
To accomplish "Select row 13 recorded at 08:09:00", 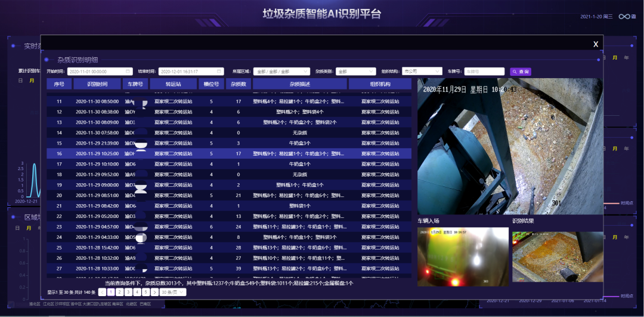I will click(229, 122).
